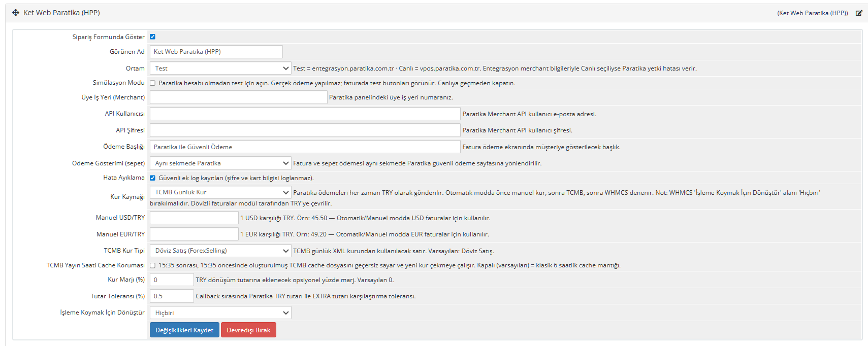Enable the Simülasyon Modu checkbox
The height and width of the screenshot is (346, 868).
tap(152, 83)
